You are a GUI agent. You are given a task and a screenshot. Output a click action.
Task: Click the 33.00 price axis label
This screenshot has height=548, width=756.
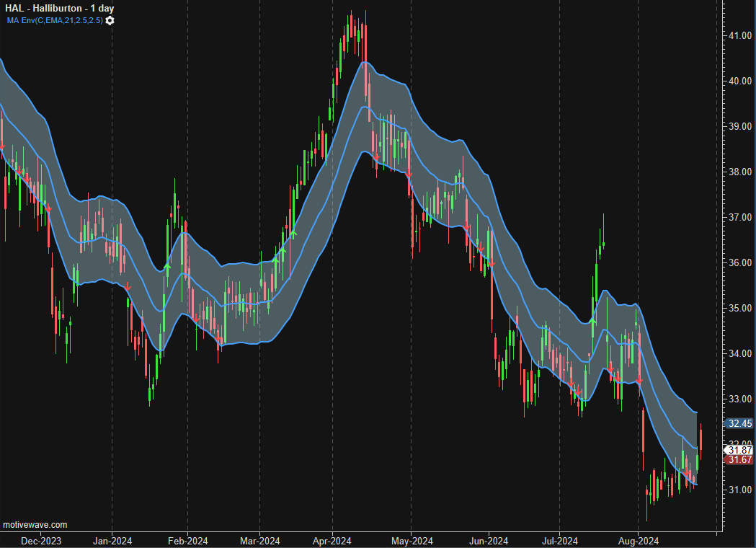740,399
